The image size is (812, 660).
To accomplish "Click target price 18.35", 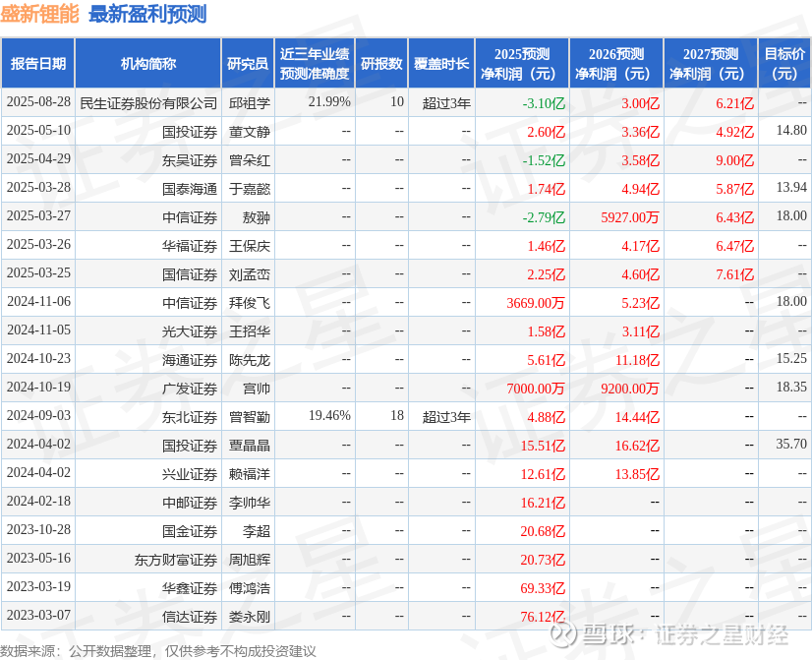I will click(791, 387).
